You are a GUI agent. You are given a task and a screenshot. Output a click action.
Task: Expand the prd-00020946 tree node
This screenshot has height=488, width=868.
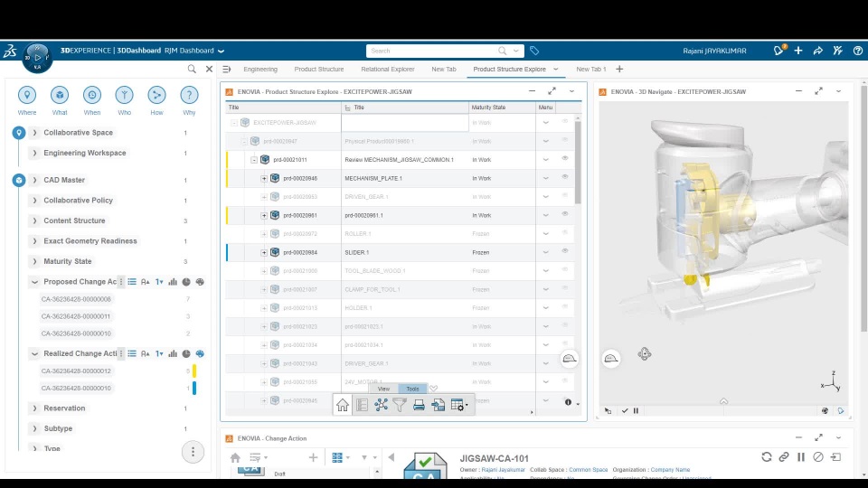[264, 179]
